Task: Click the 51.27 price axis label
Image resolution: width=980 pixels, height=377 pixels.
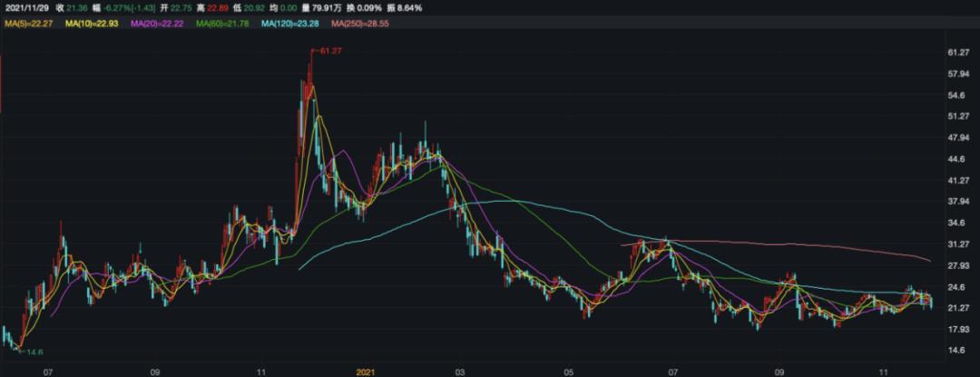Action: (959, 116)
